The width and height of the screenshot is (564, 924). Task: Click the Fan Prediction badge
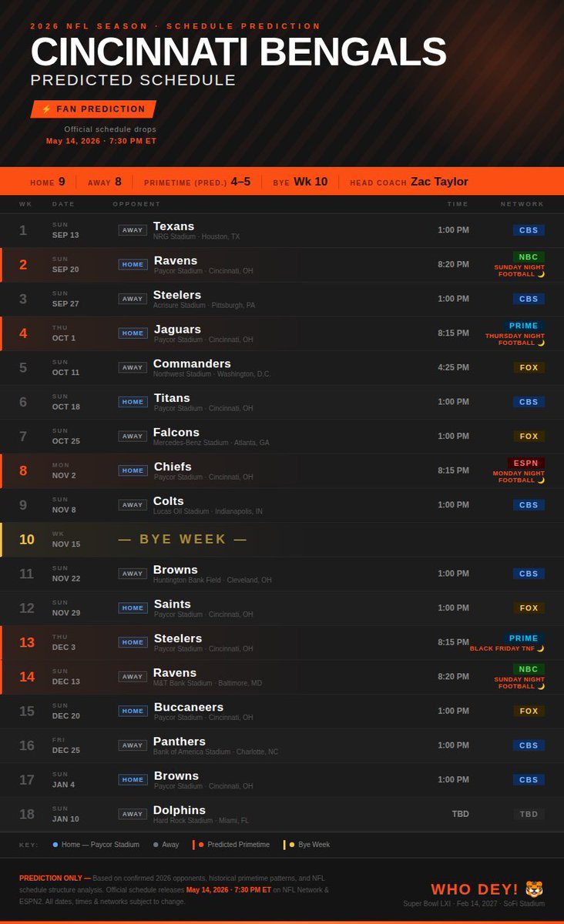(93, 109)
